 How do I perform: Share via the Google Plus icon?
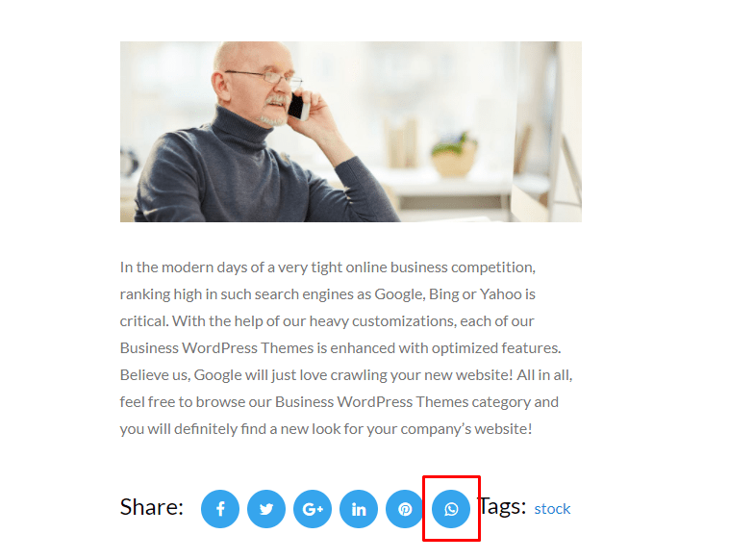pyautogui.click(x=313, y=509)
